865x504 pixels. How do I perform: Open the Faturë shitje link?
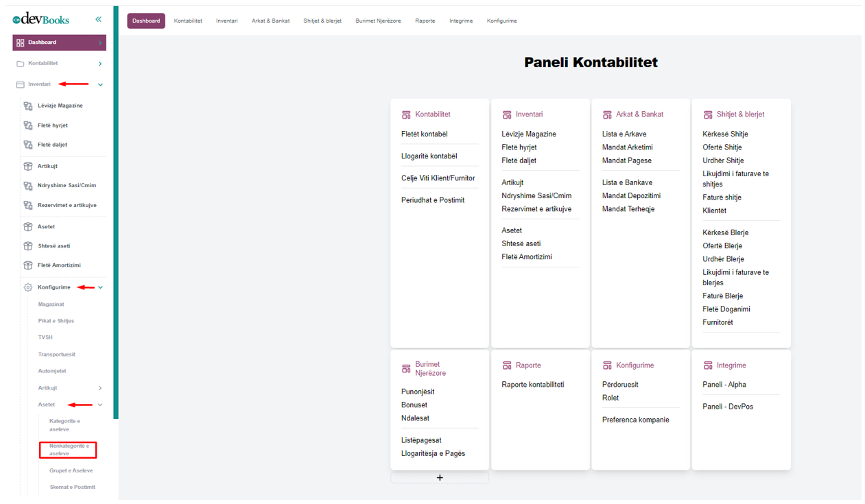click(x=722, y=197)
